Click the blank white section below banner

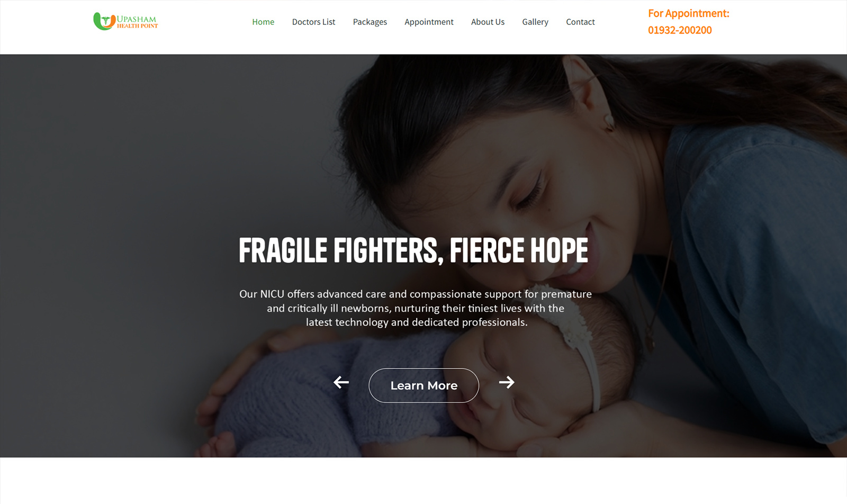(424, 481)
